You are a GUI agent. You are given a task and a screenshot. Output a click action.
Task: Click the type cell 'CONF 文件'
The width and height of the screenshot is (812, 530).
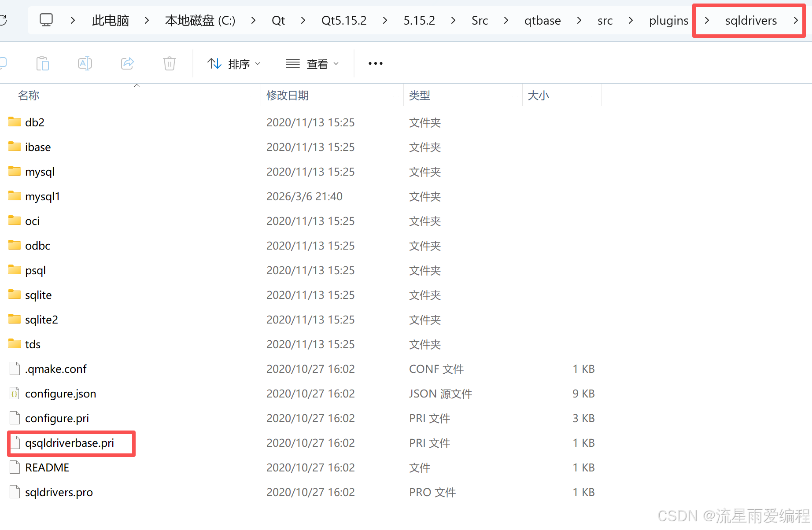click(436, 369)
